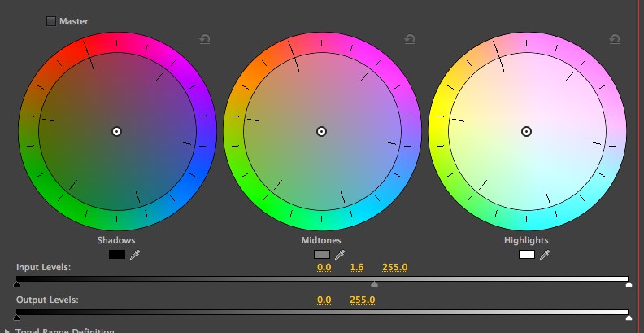Select the Midtones eyedropper tool
Viewport: 644px width, 333px height.
point(339,255)
